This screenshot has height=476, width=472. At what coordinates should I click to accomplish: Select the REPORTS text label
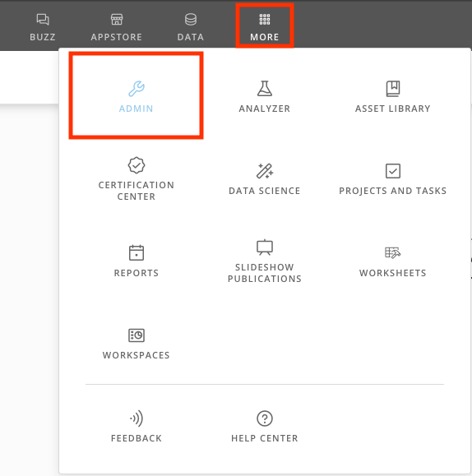tap(137, 273)
